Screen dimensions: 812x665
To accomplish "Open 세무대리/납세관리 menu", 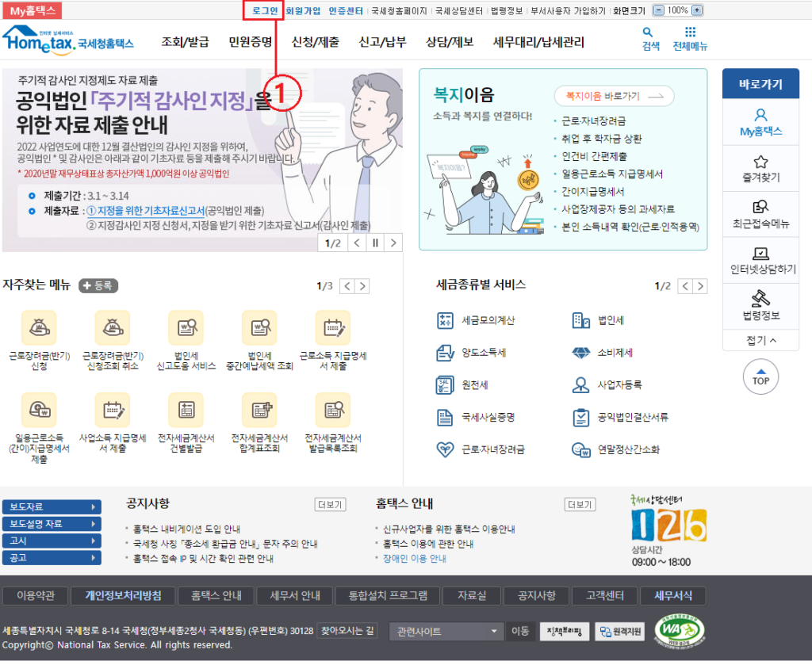I will 538,42.
